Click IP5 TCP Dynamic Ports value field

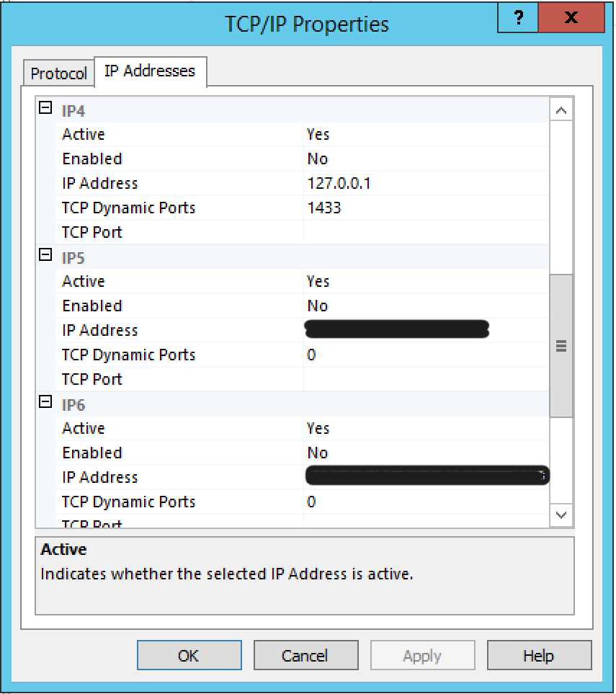425,355
